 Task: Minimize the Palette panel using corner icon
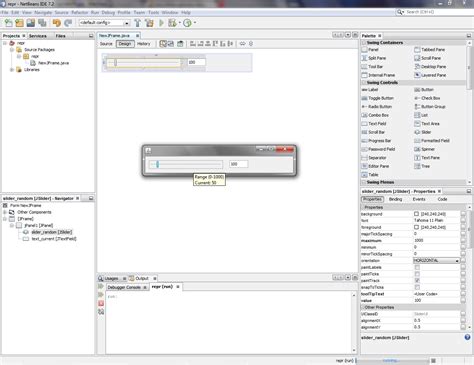point(469,36)
